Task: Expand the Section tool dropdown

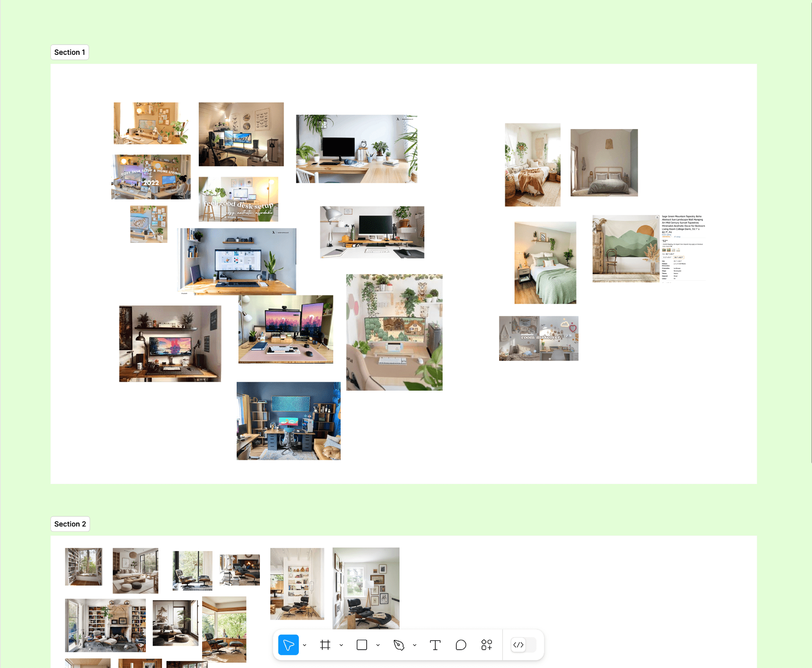Action: [x=341, y=645]
